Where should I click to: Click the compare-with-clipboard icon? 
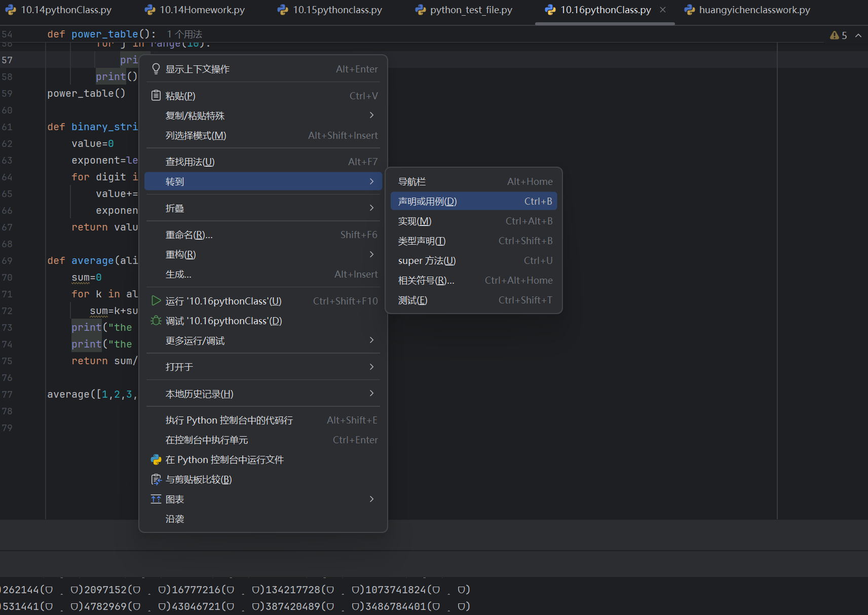[x=156, y=479]
